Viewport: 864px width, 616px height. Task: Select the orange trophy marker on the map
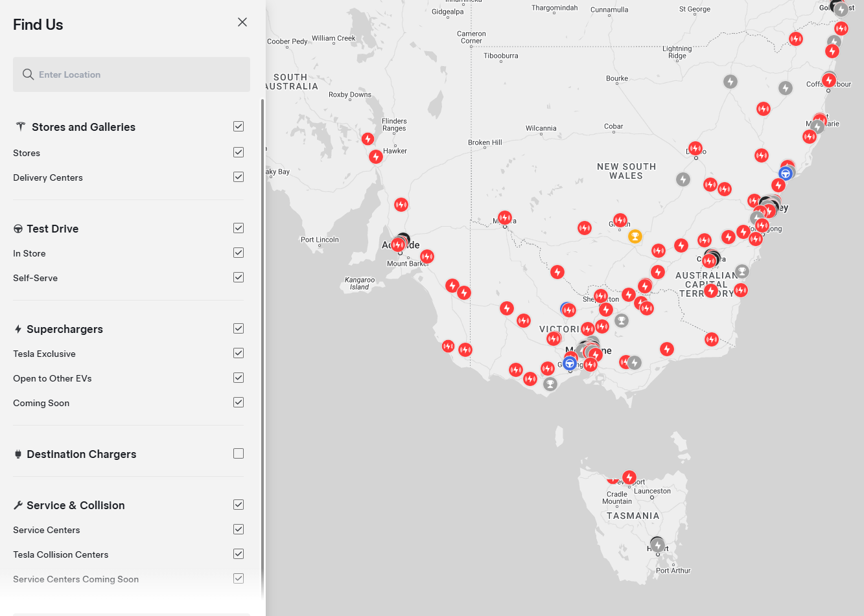tap(635, 236)
